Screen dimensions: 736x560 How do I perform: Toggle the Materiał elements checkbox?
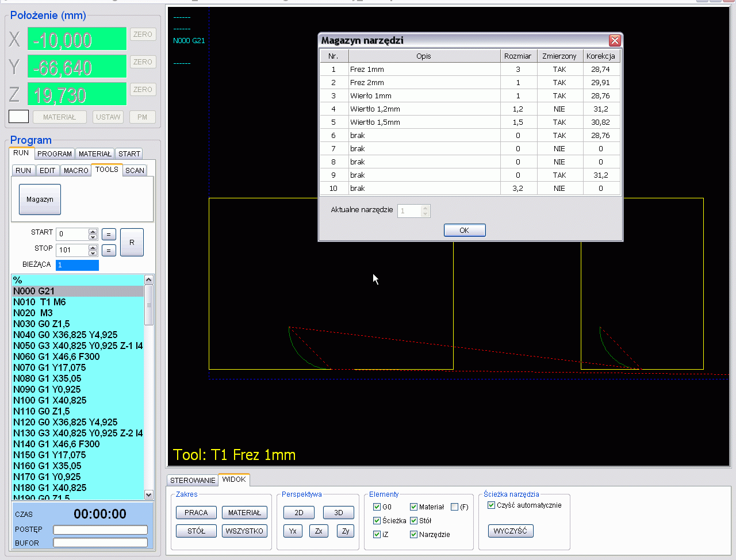pos(413,507)
